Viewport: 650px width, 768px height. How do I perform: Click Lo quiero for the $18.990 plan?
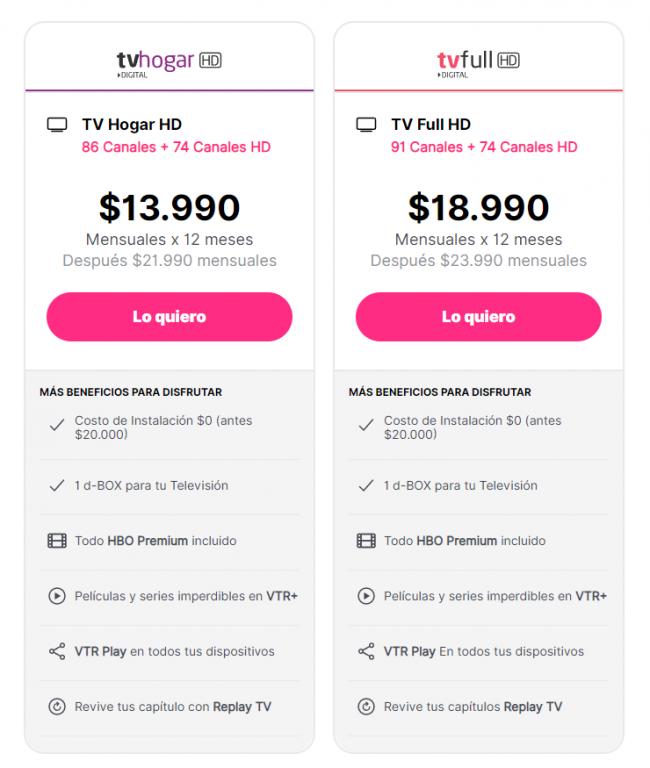[479, 317]
